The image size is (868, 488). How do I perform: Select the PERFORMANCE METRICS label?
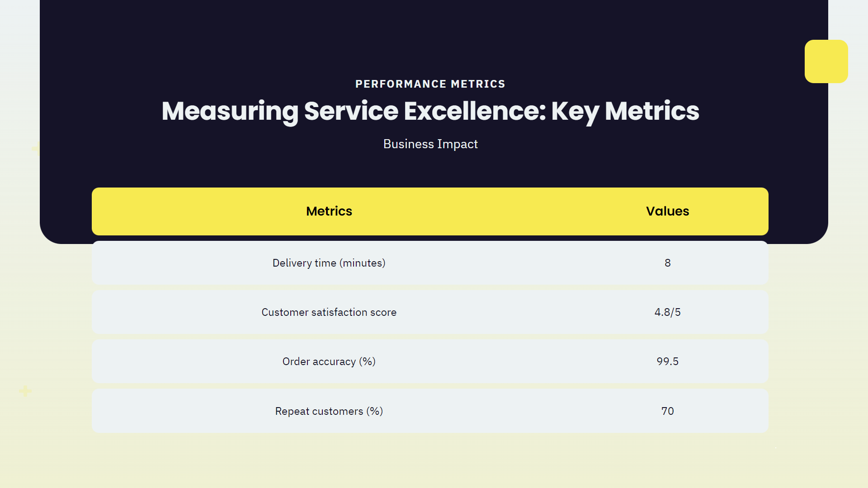tap(430, 84)
